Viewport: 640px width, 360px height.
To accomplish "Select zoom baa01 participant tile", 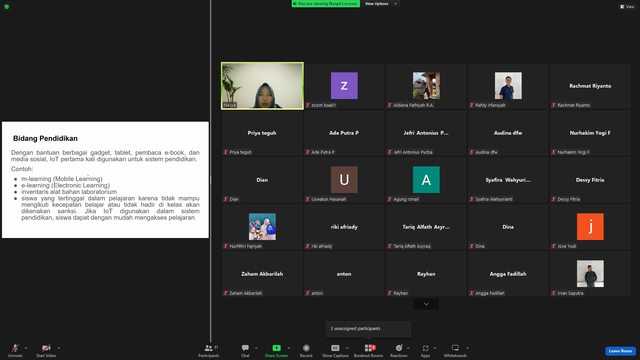I will tap(344, 86).
